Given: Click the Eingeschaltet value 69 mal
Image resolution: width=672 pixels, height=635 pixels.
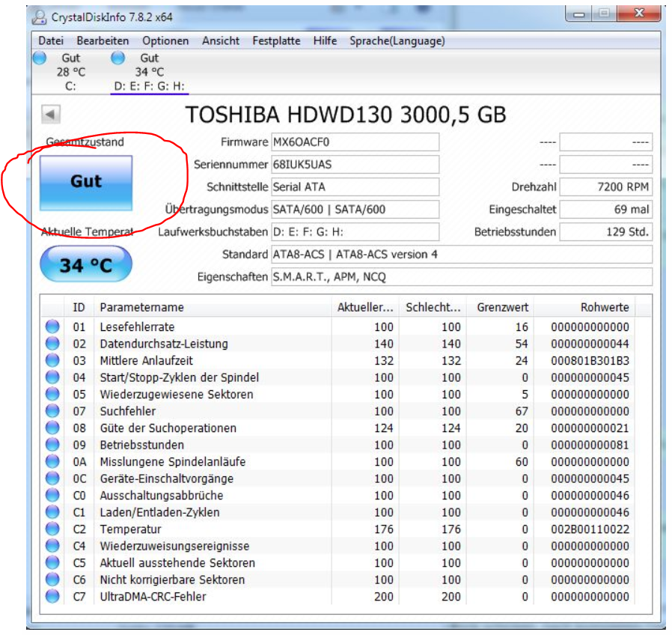Looking at the screenshot, I should coord(606,209).
